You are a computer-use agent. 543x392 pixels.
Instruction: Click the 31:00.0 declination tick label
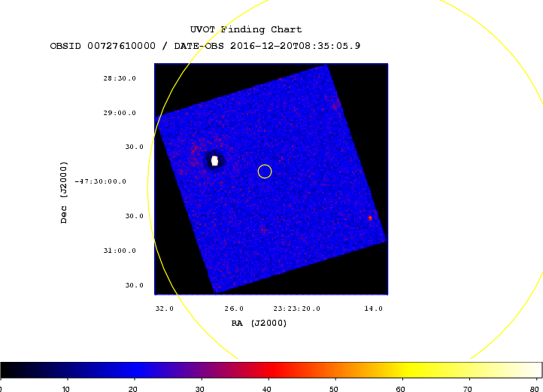coord(120,251)
